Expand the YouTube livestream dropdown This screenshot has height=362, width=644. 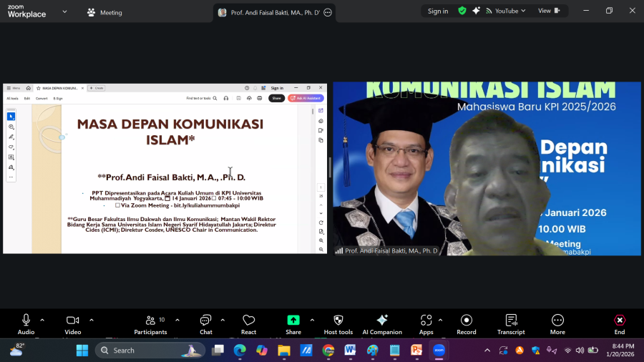(506, 11)
